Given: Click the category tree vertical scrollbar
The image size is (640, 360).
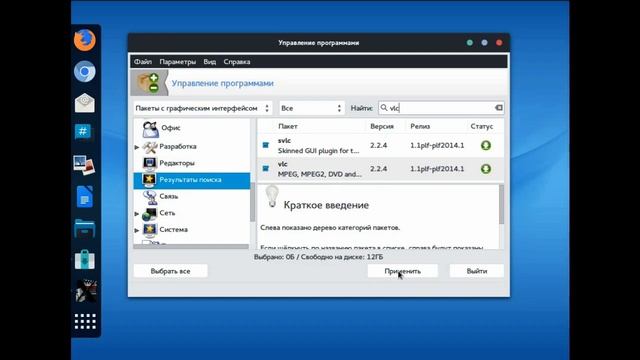Looking at the screenshot, I should 253,202.
